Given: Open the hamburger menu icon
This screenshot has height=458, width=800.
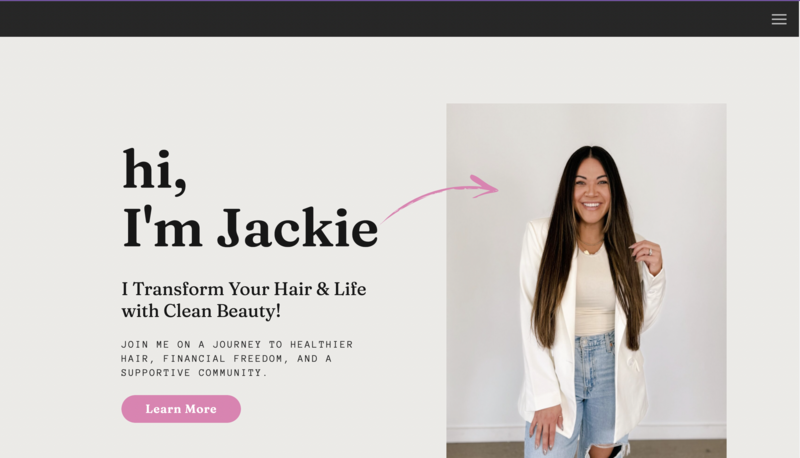Looking at the screenshot, I should (x=779, y=19).
